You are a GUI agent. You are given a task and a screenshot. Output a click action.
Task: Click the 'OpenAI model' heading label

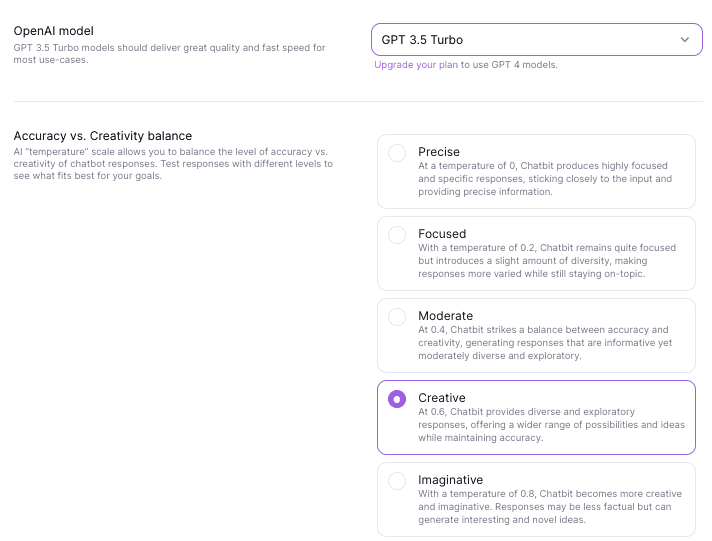point(54,31)
